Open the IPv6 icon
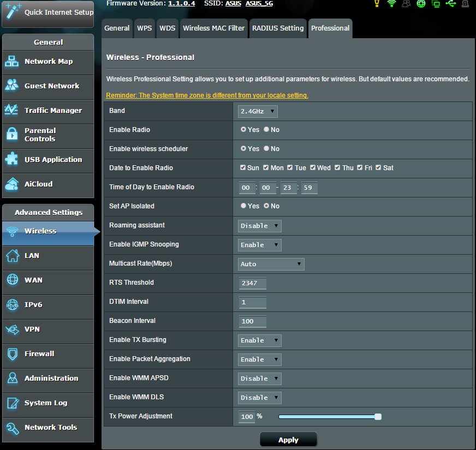Image resolution: width=476 pixels, height=450 pixels. coord(13,305)
